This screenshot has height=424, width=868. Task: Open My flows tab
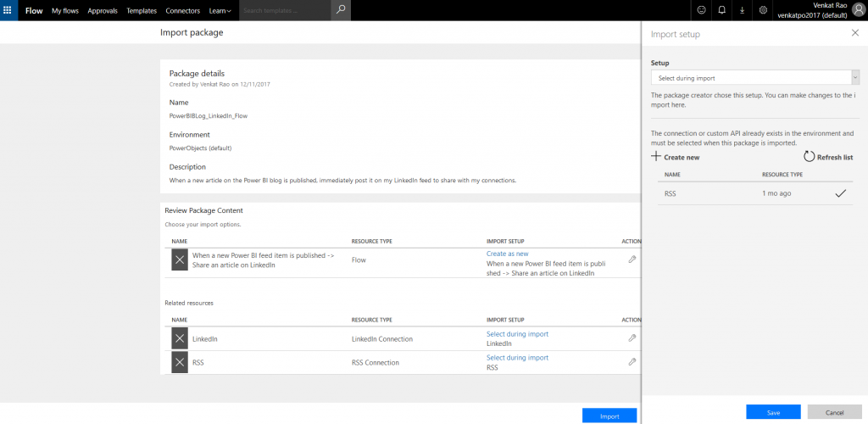click(x=66, y=11)
